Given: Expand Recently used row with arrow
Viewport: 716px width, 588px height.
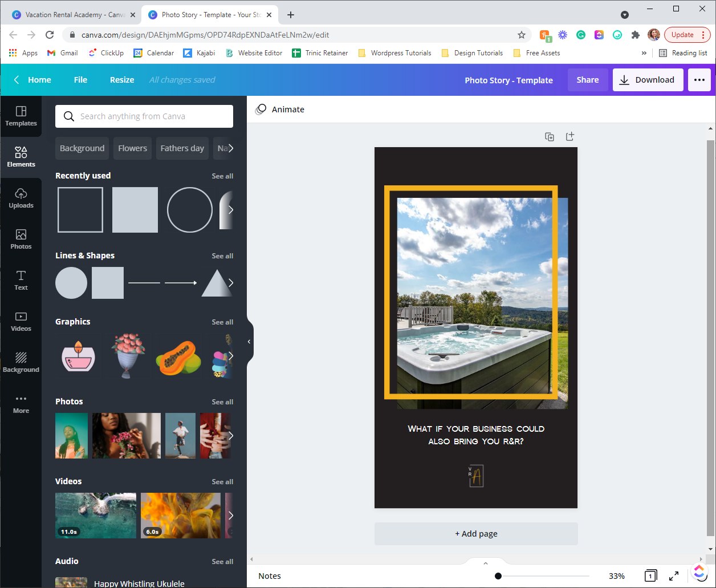Looking at the screenshot, I should (x=230, y=210).
